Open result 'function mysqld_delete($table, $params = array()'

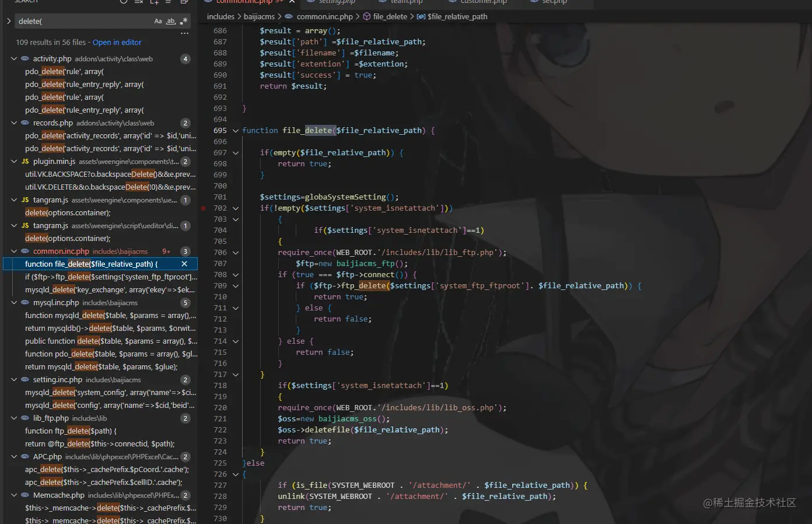click(x=110, y=316)
